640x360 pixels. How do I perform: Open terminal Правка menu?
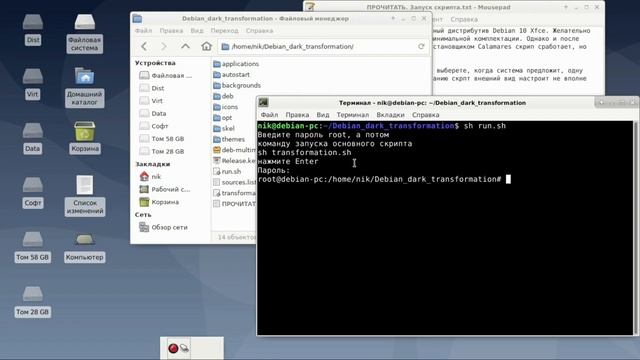(x=297, y=115)
